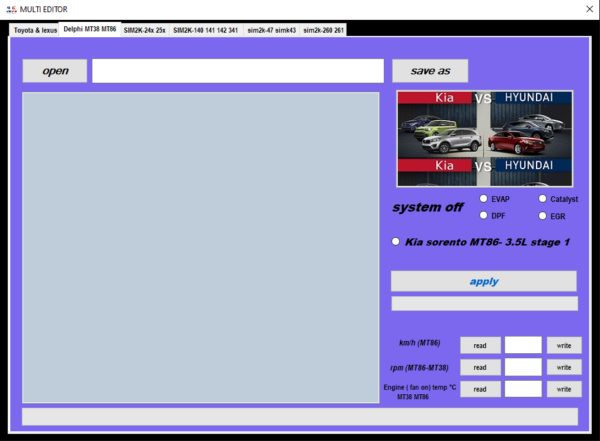The width and height of the screenshot is (600, 441).
Task: Write the rpm (MT86-MT38) value
Action: coord(564,367)
